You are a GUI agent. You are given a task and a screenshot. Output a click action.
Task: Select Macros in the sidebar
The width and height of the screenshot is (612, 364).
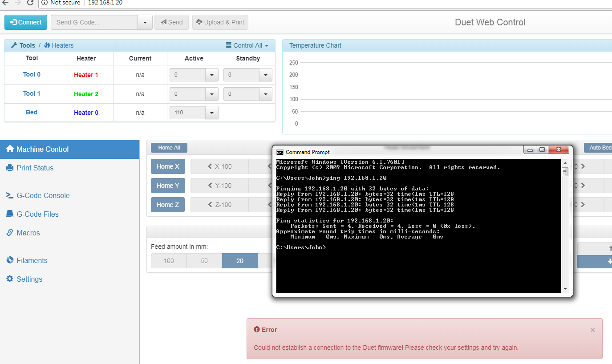click(x=28, y=233)
